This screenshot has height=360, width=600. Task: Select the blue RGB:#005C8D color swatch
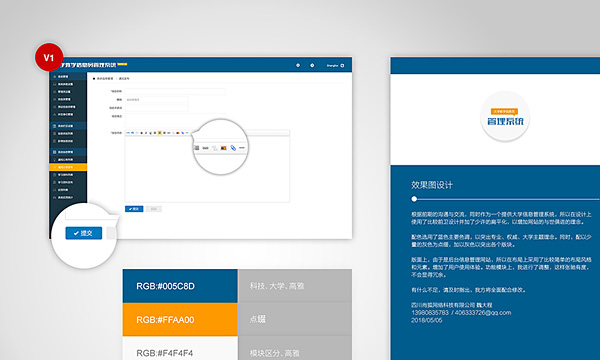(180, 286)
